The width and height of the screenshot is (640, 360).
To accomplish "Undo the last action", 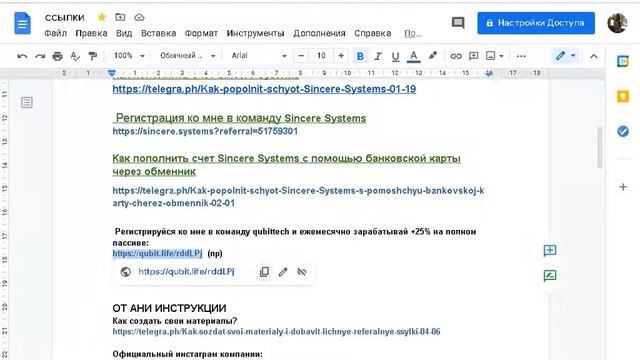I will 22,56.
